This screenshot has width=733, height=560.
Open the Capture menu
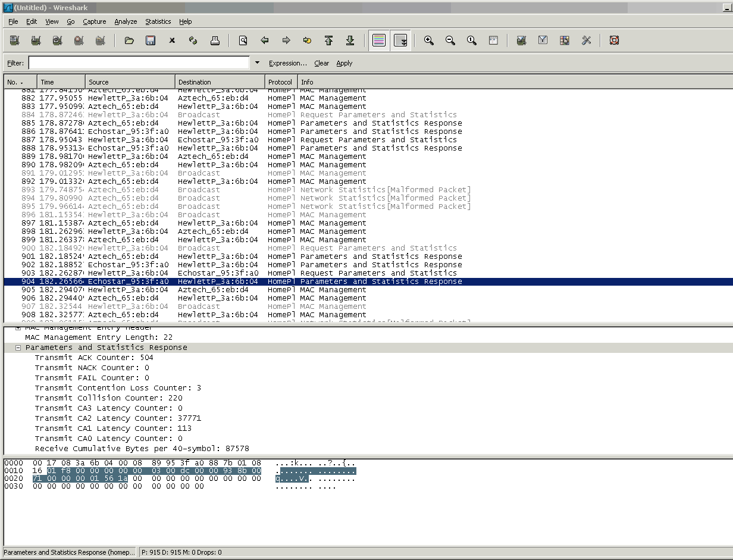(95, 21)
